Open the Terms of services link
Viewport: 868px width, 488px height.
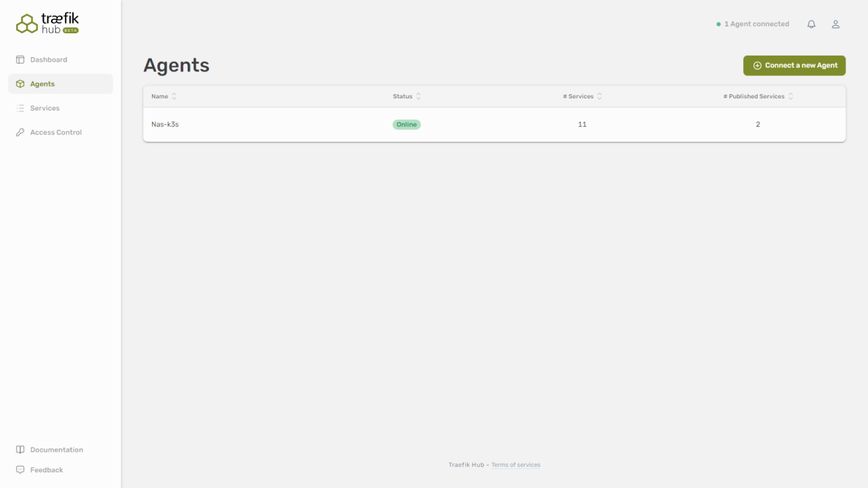[516, 465]
